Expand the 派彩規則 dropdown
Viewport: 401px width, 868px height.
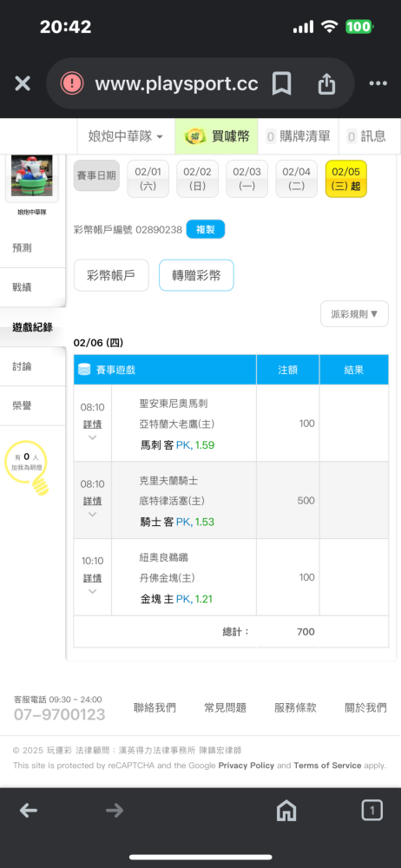[354, 314]
